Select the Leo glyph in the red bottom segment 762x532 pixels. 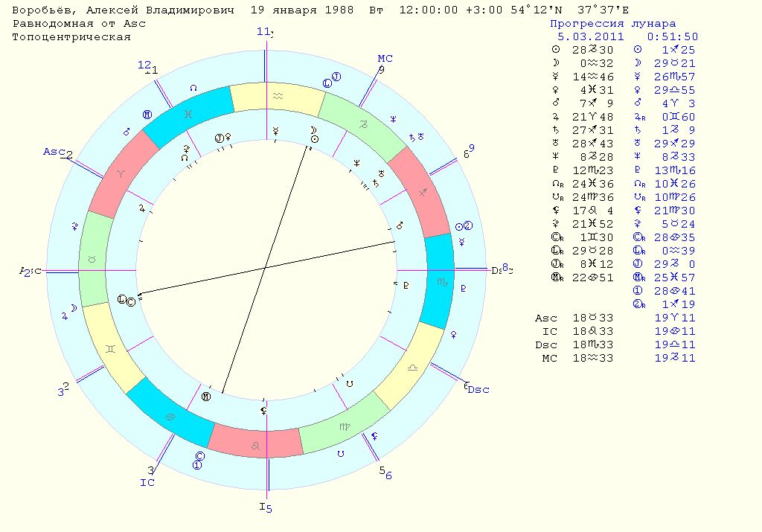pyautogui.click(x=255, y=446)
